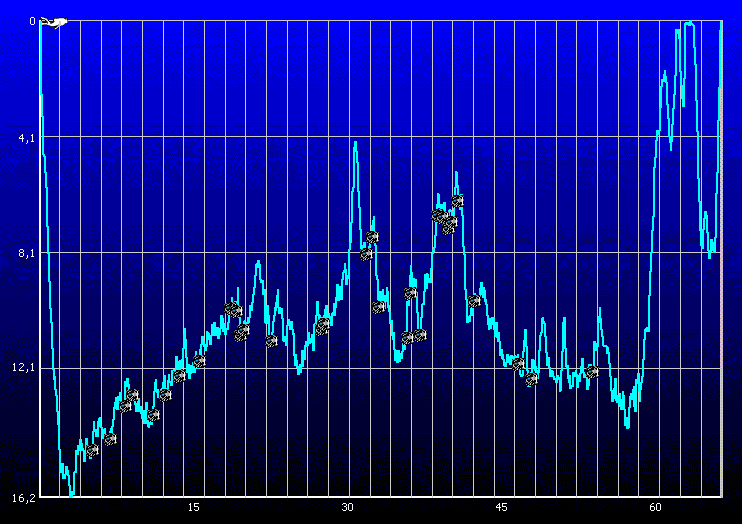
Task: Select the camera marker at 9.8 m near minute 33
Action: pyautogui.click(x=379, y=308)
